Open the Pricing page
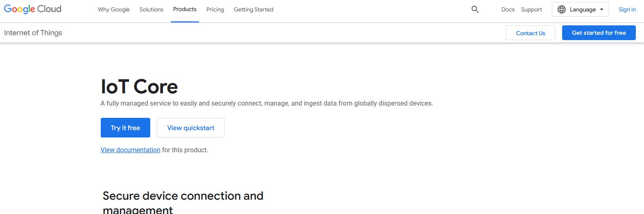The width and height of the screenshot is (644, 214). point(215,9)
